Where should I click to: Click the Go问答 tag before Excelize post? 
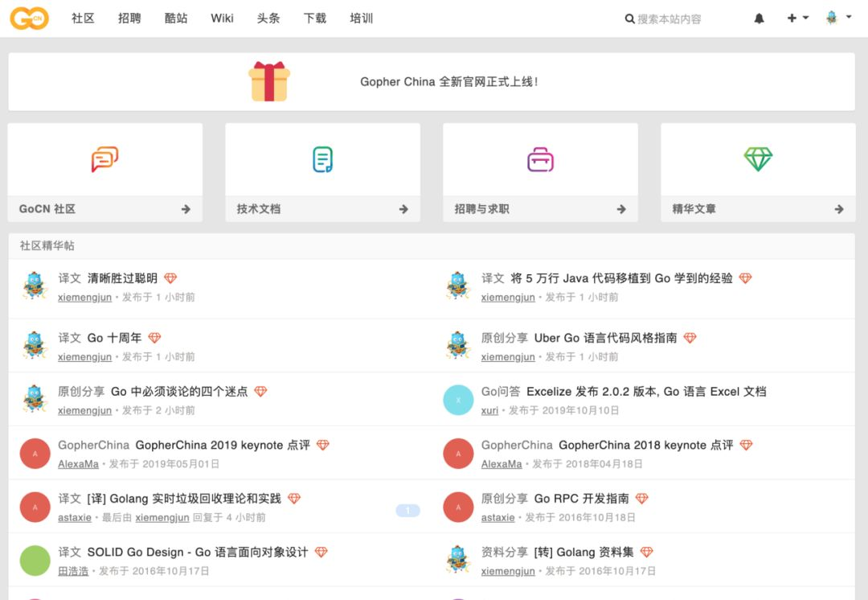(x=501, y=392)
